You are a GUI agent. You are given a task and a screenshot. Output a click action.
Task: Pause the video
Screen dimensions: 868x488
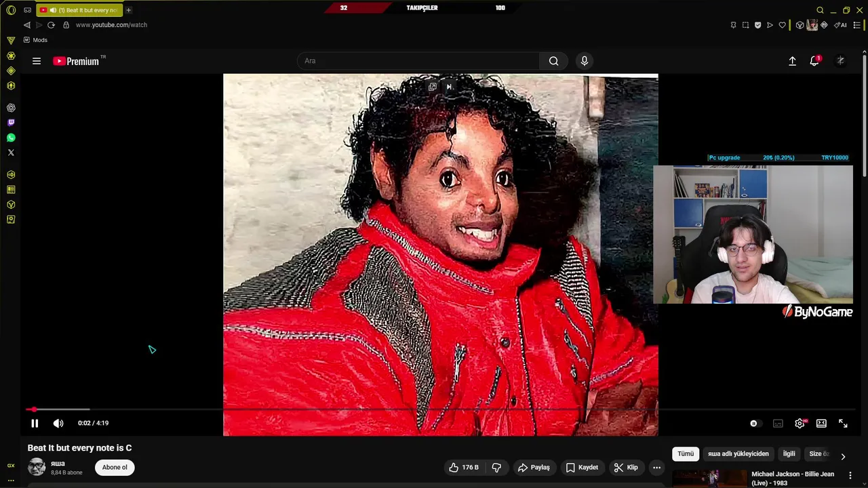(x=35, y=423)
